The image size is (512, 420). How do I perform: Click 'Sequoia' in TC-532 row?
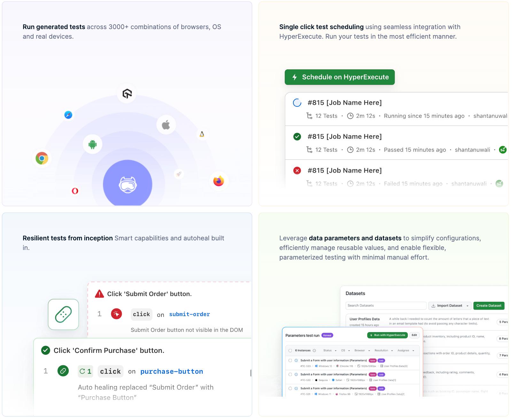pos(323,380)
